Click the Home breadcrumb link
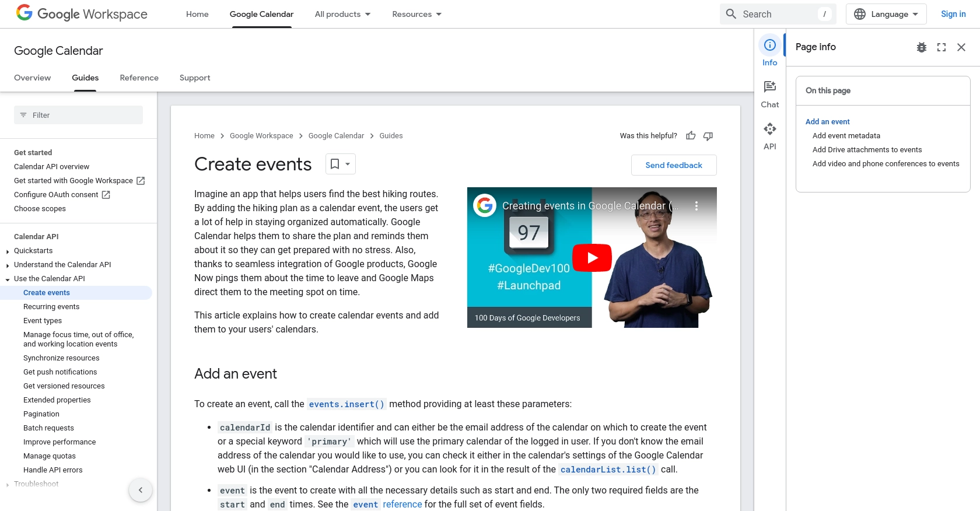This screenshot has width=980, height=511. click(204, 136)
